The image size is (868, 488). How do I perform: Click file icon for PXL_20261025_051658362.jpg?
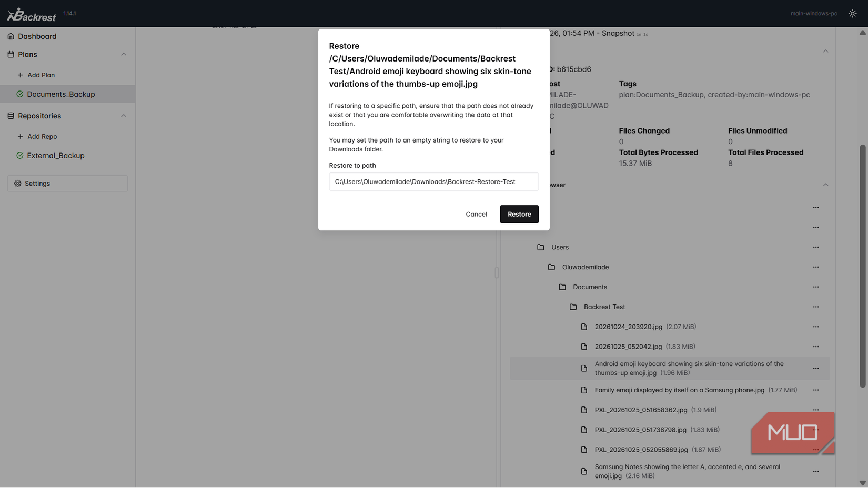(584, 410)
